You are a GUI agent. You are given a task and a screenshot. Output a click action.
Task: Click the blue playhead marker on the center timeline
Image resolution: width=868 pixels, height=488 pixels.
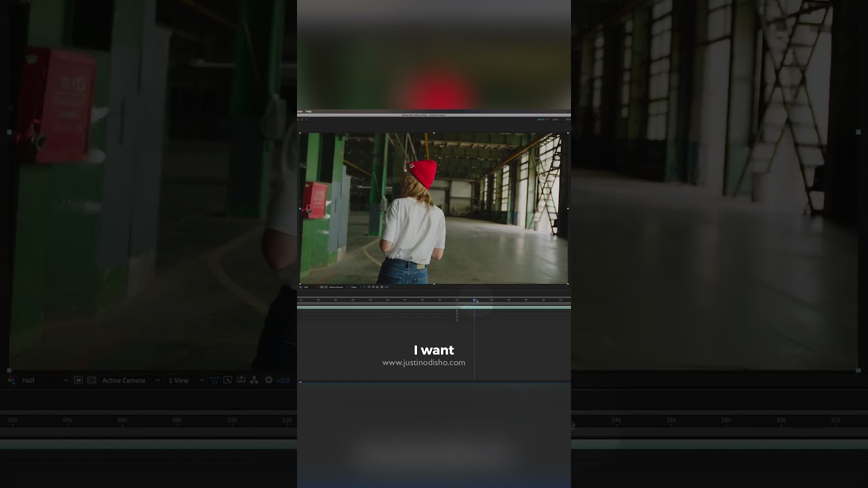[475, 300]
